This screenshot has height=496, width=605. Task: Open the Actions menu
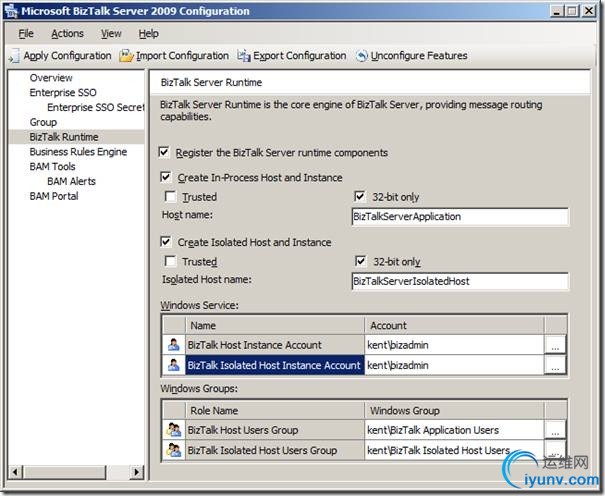coord(68,34)
